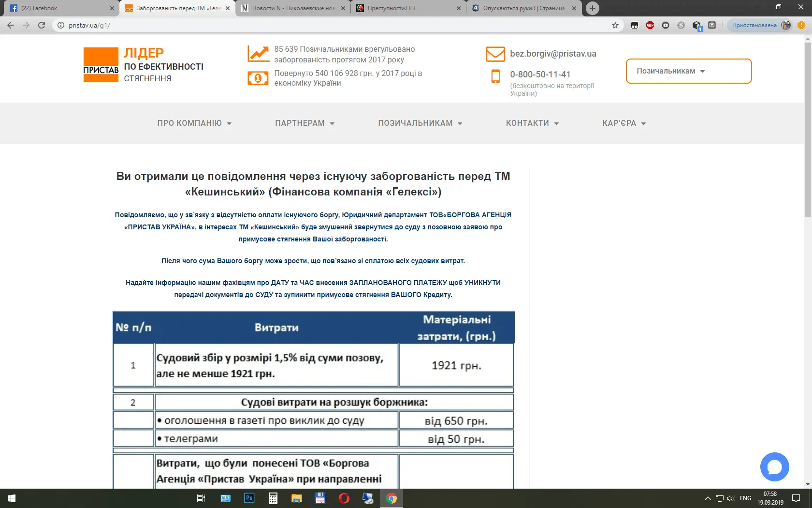Click the phone icon beside 0-800-50-11-41
The height and width of the screenshot is (508, 812).
point(495,76)
